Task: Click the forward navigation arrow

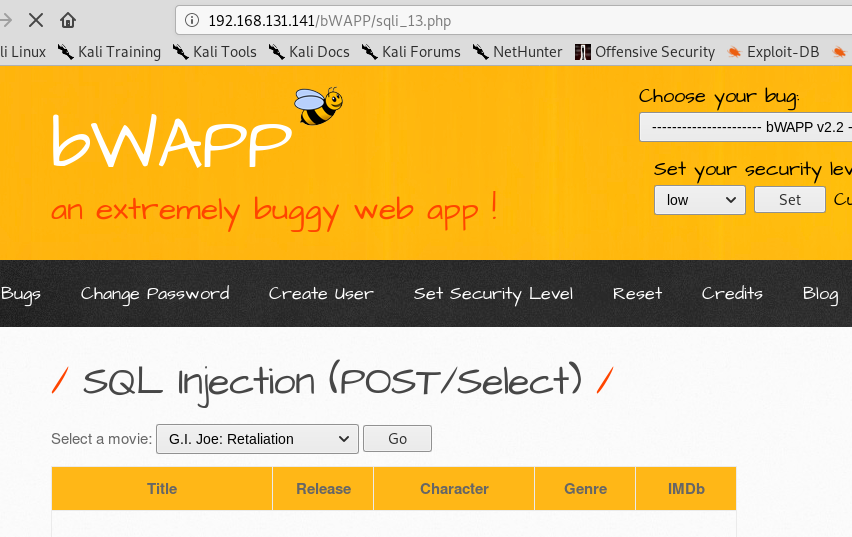Action: [x=6, y=21]
